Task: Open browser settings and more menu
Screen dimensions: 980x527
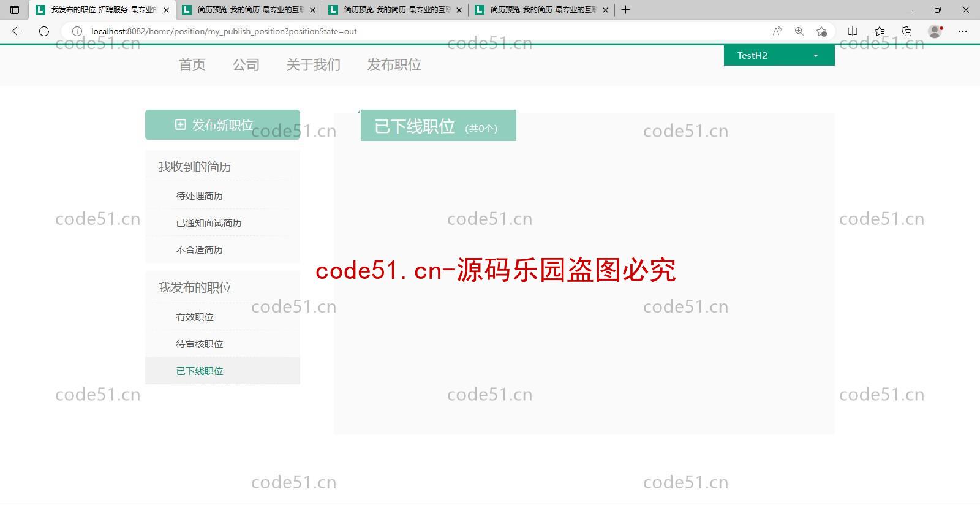Action: [x=963, y=31]
